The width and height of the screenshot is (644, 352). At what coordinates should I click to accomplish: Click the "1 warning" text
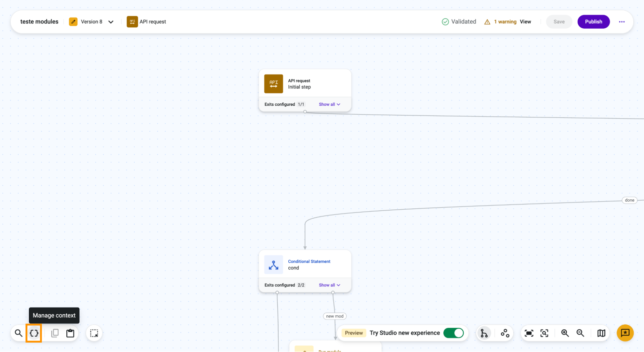pos(505,22)
